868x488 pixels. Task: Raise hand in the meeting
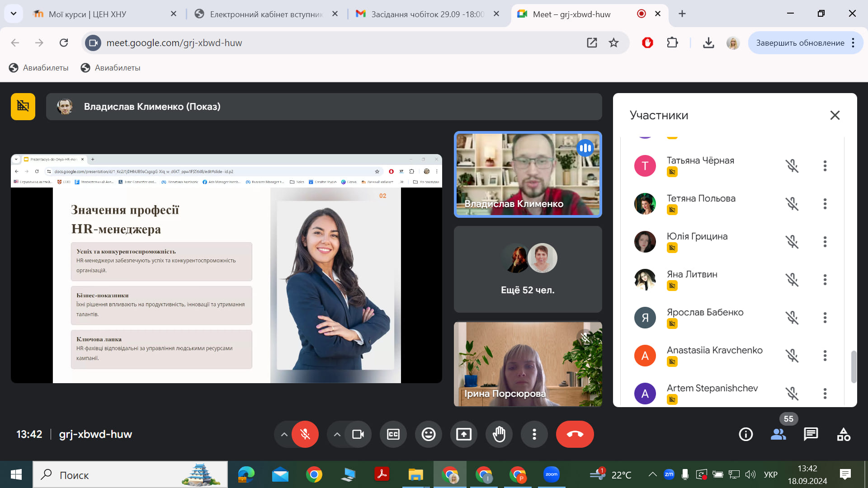click(499, 434)
